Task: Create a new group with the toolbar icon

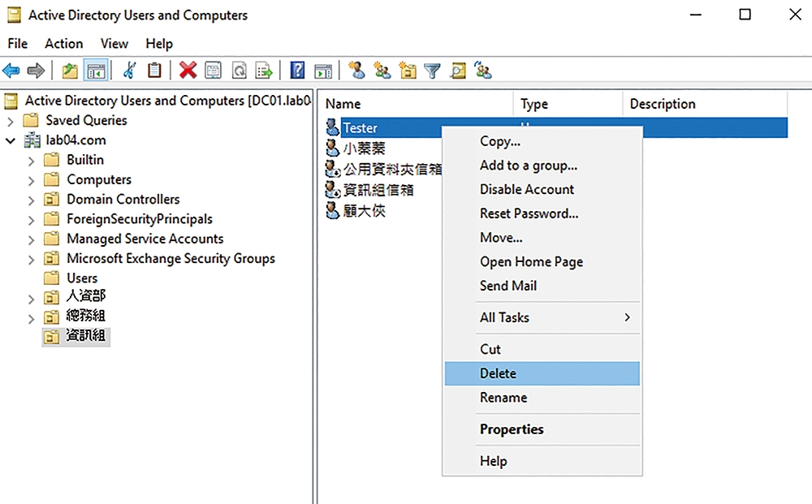Action: click(x=382, y=71)
